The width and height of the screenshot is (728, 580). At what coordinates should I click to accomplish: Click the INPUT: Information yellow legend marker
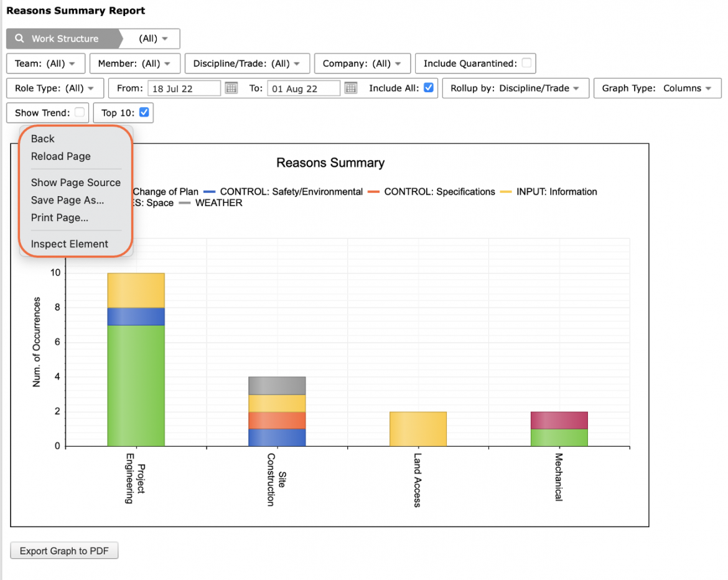point(506,192)
